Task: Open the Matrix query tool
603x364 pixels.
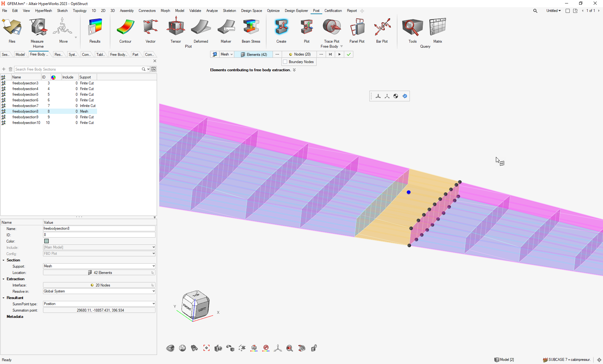Action: (x=437, y=30)
